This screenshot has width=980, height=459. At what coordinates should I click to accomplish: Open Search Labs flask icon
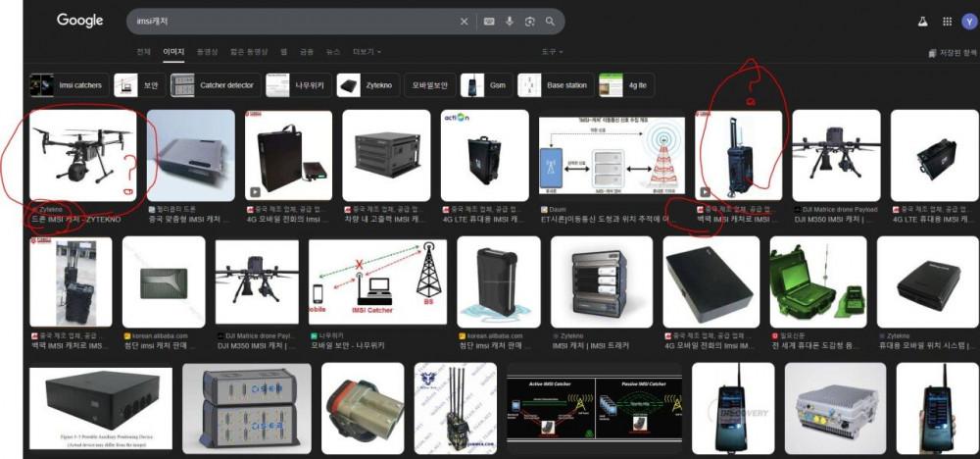[x=921, y=21]
